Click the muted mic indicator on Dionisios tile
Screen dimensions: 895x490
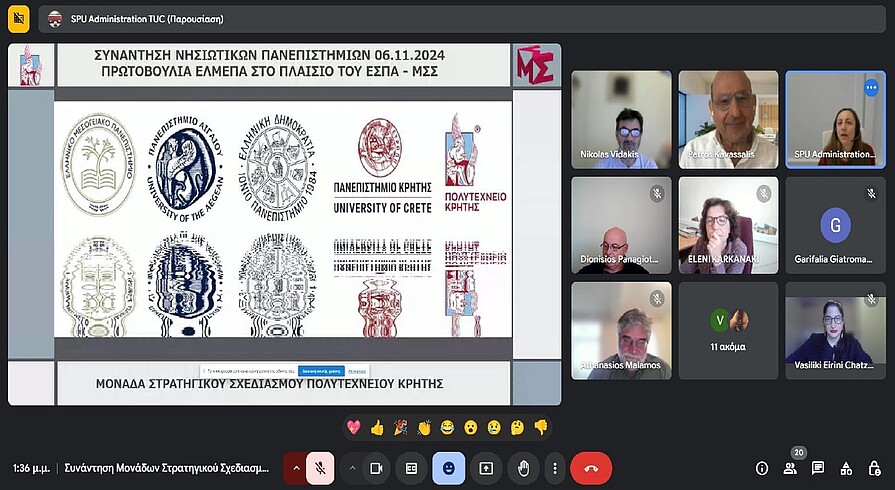[x=657, y=194]
